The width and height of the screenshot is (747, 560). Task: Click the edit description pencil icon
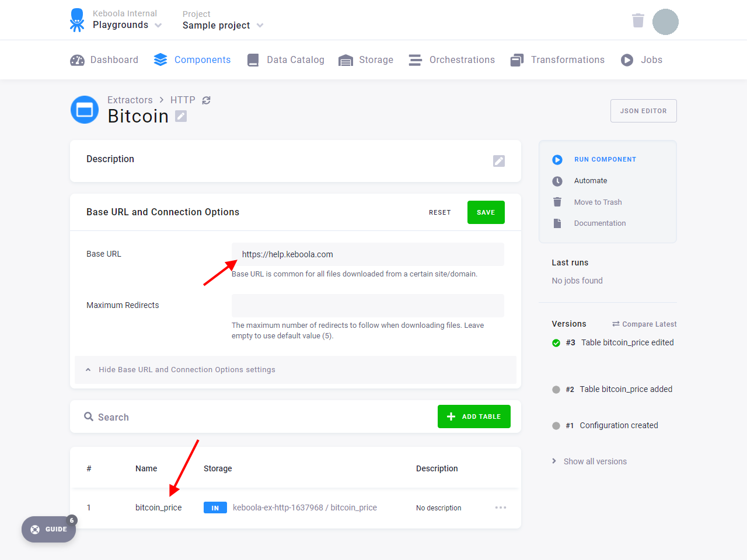click(x=499, y=161)
